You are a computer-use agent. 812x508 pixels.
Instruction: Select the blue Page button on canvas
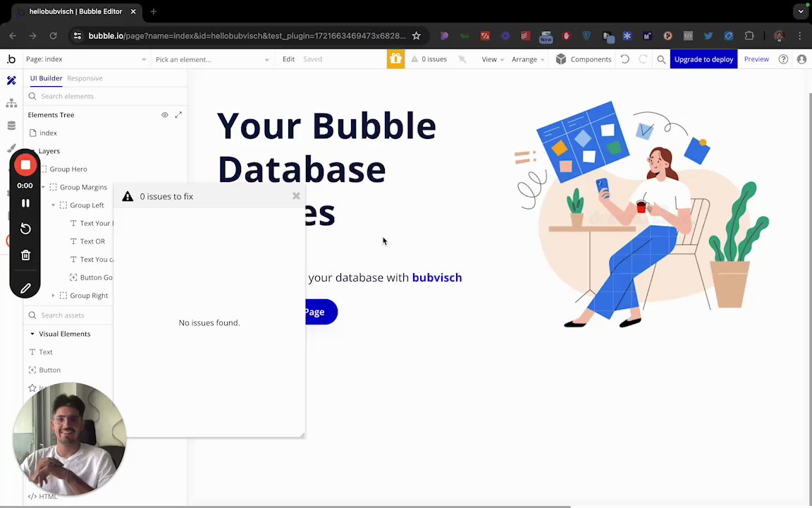(x=321, y=312)
